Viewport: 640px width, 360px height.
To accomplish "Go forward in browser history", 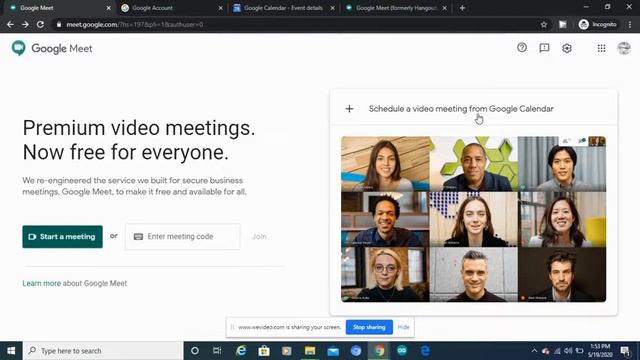I will (25, 24).
